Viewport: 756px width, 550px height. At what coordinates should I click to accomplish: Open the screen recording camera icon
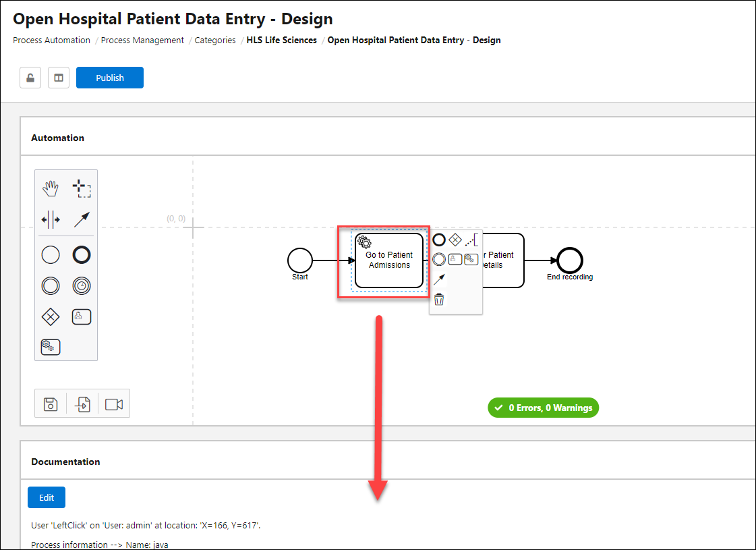pos(113,404)
